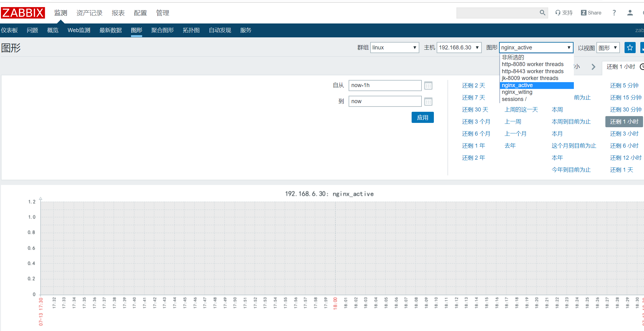Select time range 还剩 12 小时
Image resolution: width=644 pixels, height=331 pixels.
pos(626,158)
